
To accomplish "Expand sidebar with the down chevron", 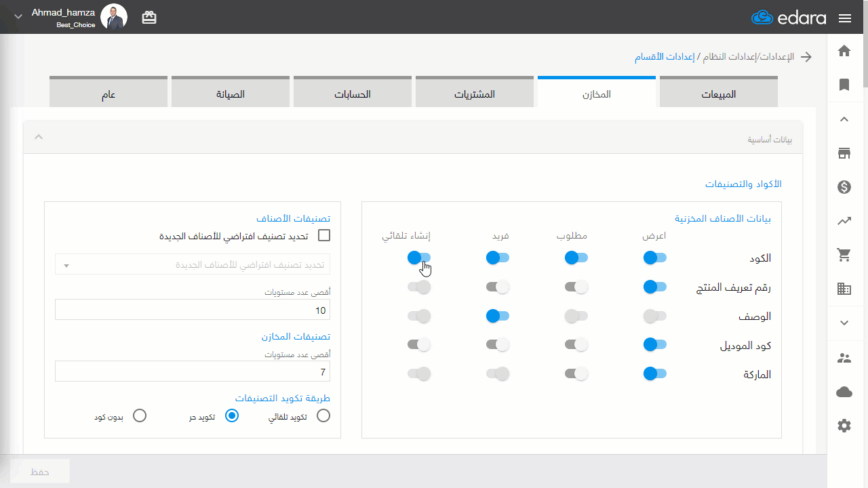I will click(x=844, y=323).
